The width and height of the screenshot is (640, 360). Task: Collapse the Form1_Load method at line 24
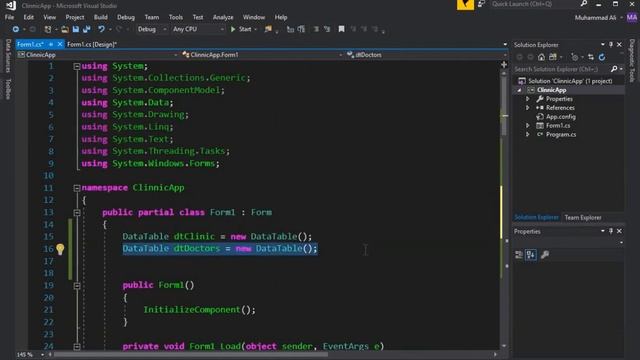click(77, 347)
